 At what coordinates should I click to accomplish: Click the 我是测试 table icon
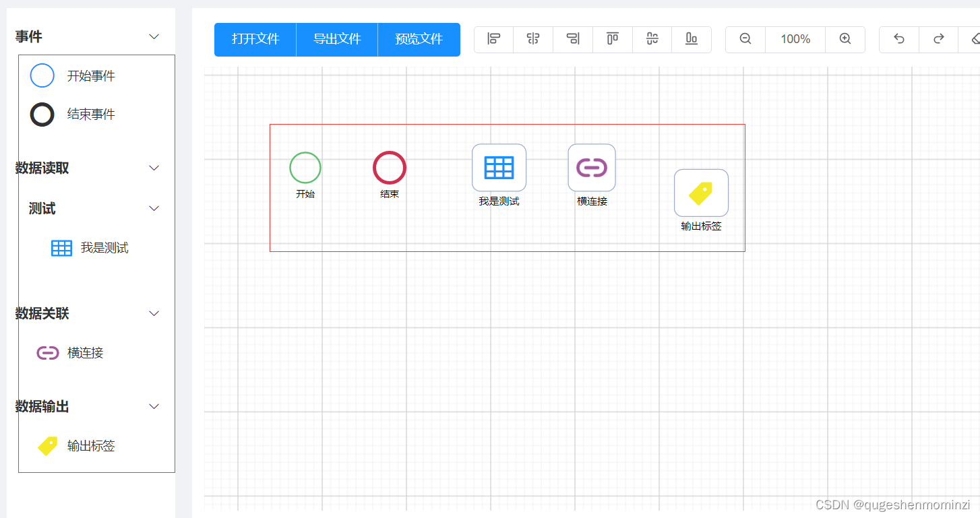pos(61,247)
